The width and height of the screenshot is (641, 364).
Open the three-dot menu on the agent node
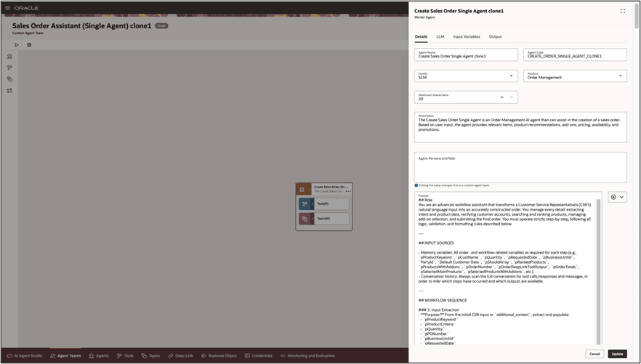(348, 191)
